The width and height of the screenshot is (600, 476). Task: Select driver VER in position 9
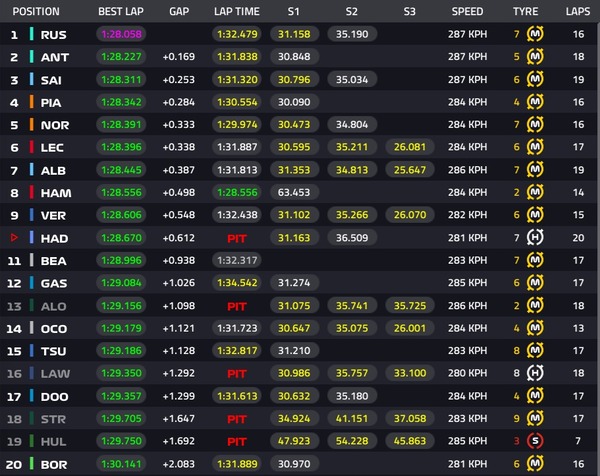click(53, 215)
